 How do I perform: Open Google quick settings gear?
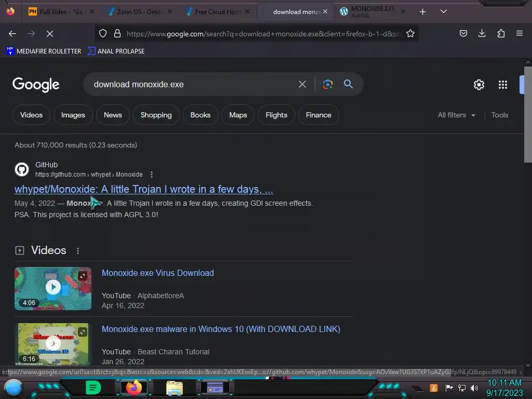(x=478, y=85)
